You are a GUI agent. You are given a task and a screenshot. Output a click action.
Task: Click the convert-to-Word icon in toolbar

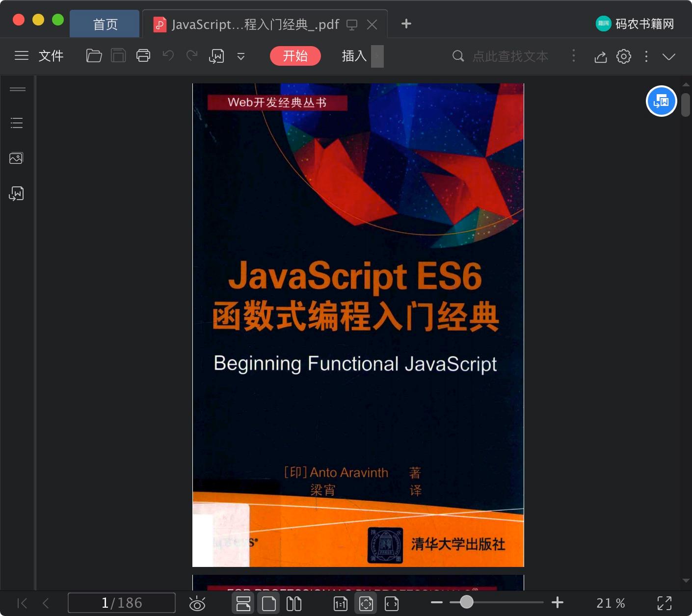tap(216, 56)
